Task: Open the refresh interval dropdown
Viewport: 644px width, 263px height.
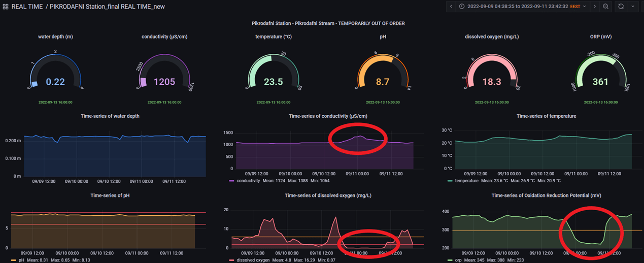Action: (x=633, y=7)
